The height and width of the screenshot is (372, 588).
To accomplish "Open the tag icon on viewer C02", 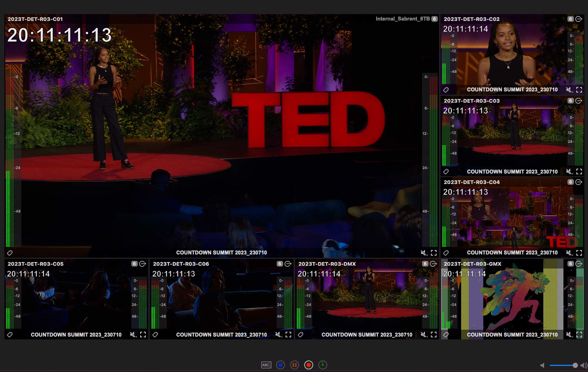I will tap(446, 90).
